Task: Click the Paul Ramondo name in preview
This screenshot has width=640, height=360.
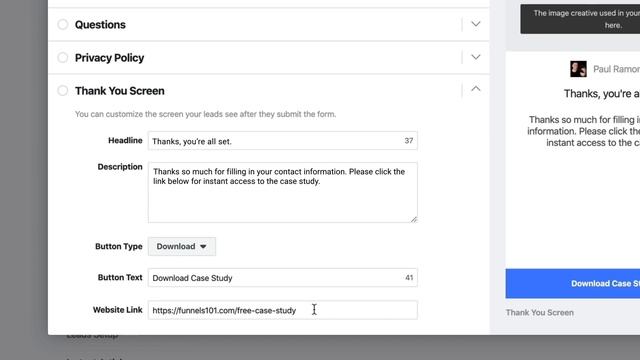Action: coord(616,69)
